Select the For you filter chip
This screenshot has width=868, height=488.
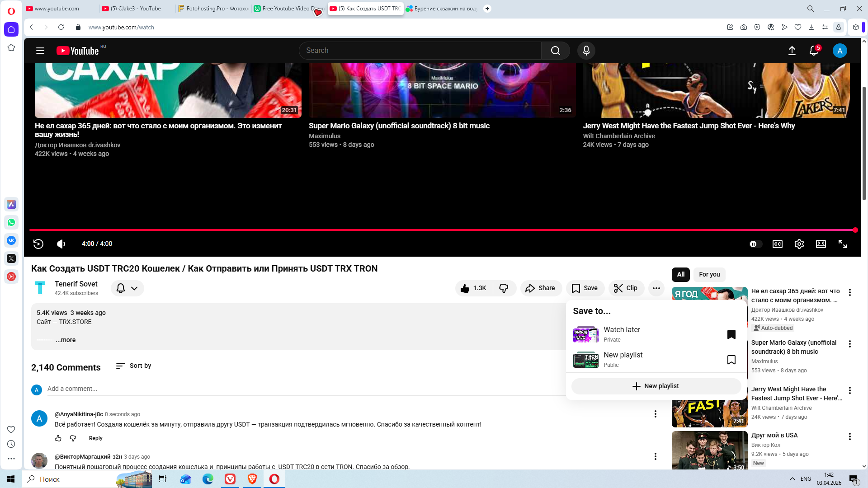pyautogui.click(x=709, y=274)
